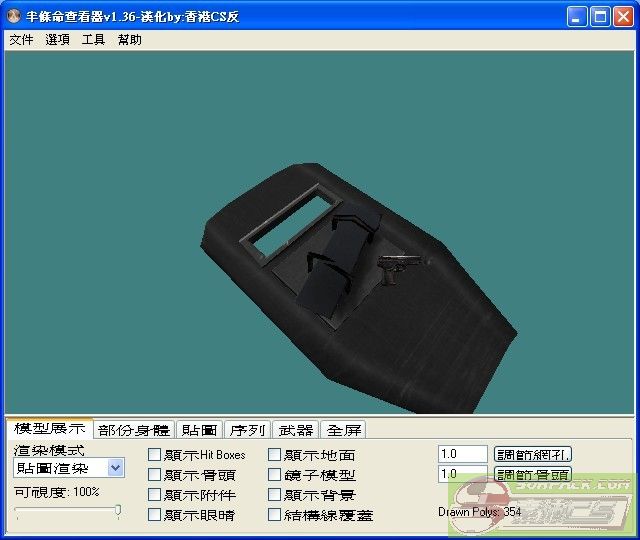Viewport: 640px width, 540px height.
Task: Click the 調節骨頭 button
Action: tap(533, 474)
